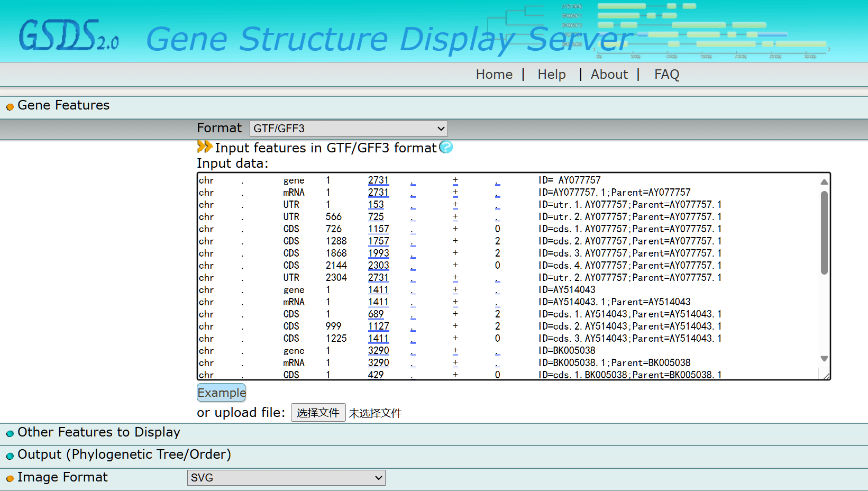Click the Example button

[x=222, y=393]
